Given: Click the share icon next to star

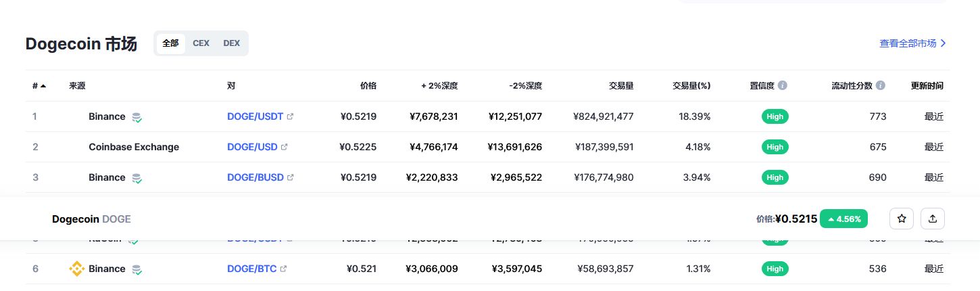Looking at the screenshot, I should coord(933,219).
